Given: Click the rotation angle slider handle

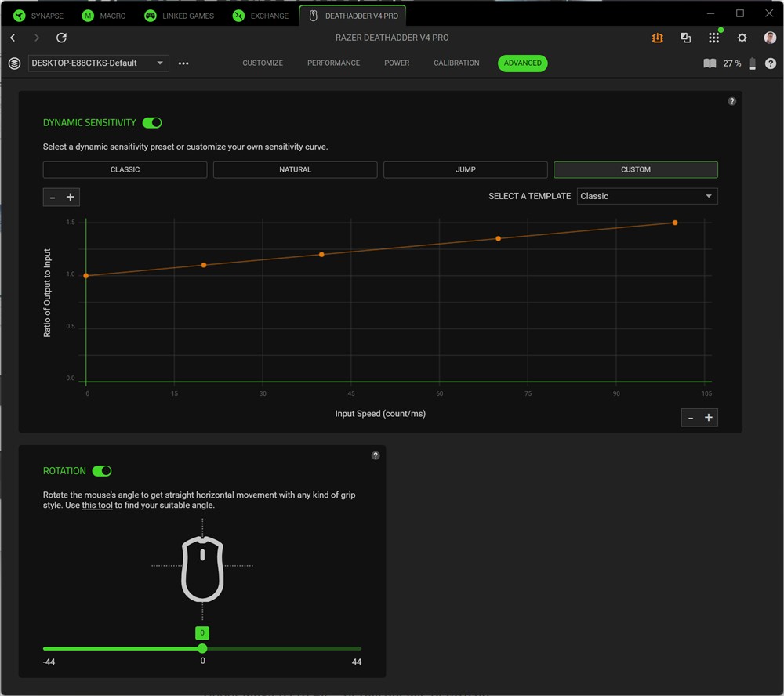Looking at the screenshot, I should 202,648.
